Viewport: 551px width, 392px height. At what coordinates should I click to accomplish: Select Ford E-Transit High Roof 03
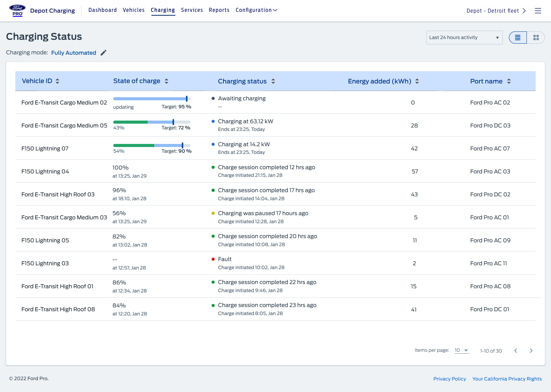[x=58, y=194]
